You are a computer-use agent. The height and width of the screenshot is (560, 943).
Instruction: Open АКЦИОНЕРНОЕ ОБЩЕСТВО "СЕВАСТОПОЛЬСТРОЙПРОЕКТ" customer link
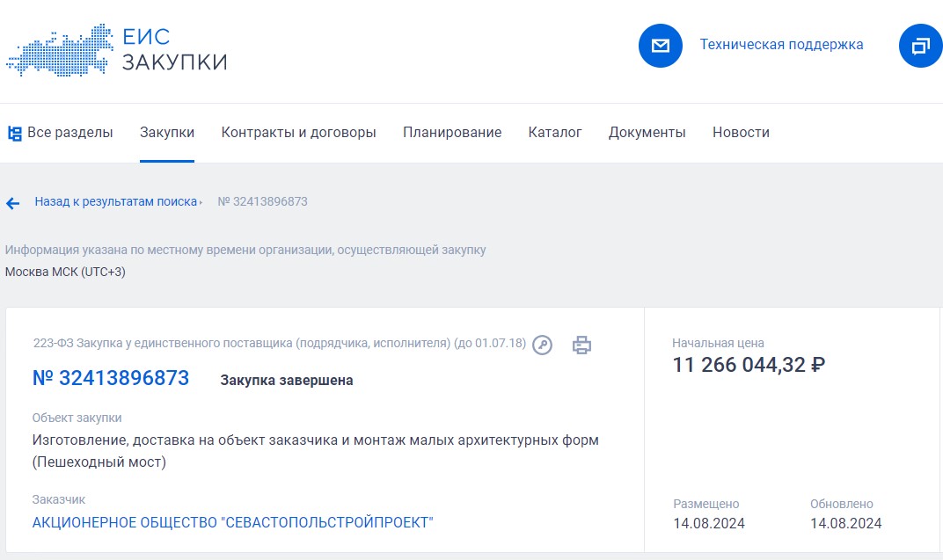coord(233,522)
